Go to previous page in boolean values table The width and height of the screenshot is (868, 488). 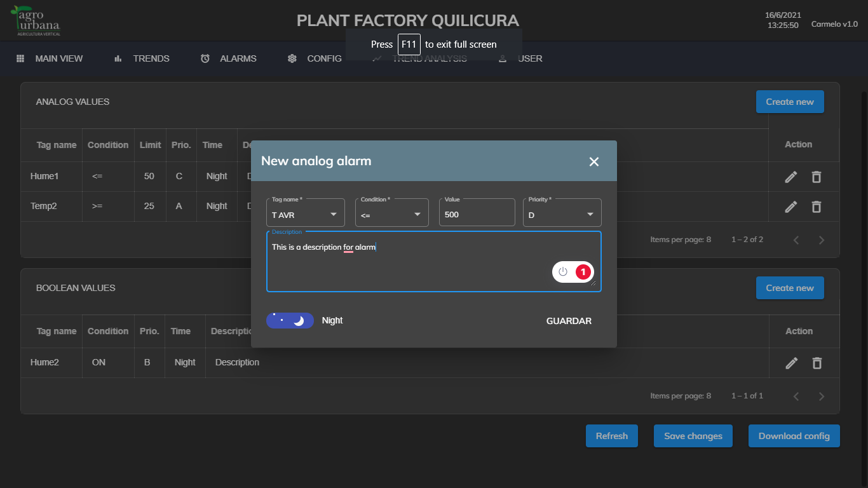tap(796, 396)
